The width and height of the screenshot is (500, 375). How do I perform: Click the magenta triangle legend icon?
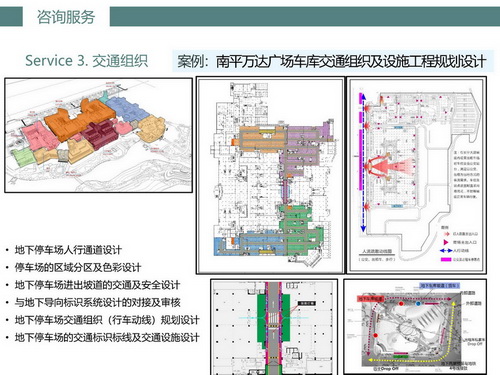(446, 242)
